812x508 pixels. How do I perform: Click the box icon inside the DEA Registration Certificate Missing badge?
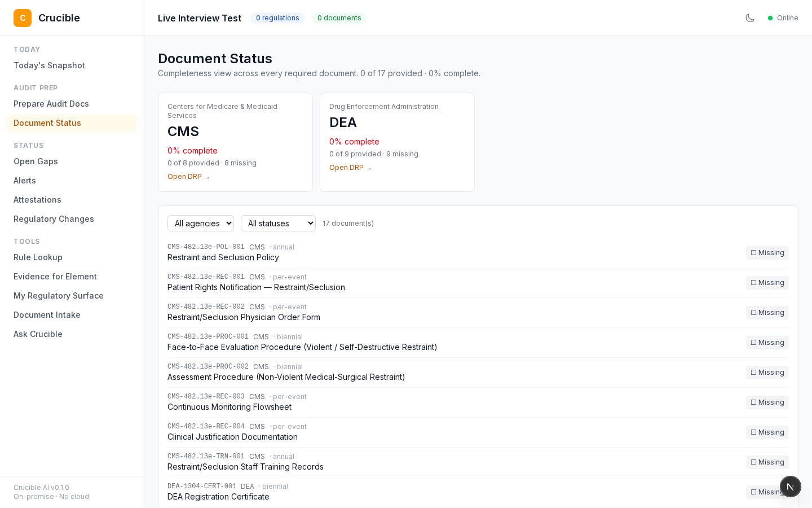pos(754,492)
